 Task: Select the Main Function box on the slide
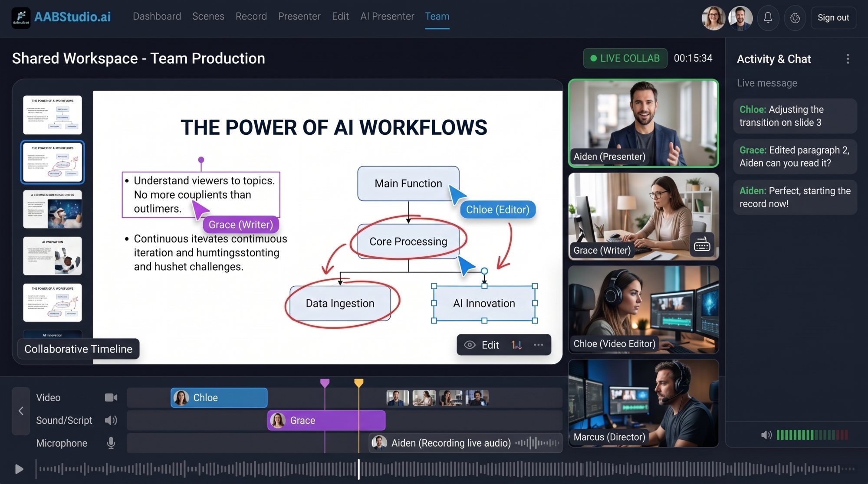408,183
